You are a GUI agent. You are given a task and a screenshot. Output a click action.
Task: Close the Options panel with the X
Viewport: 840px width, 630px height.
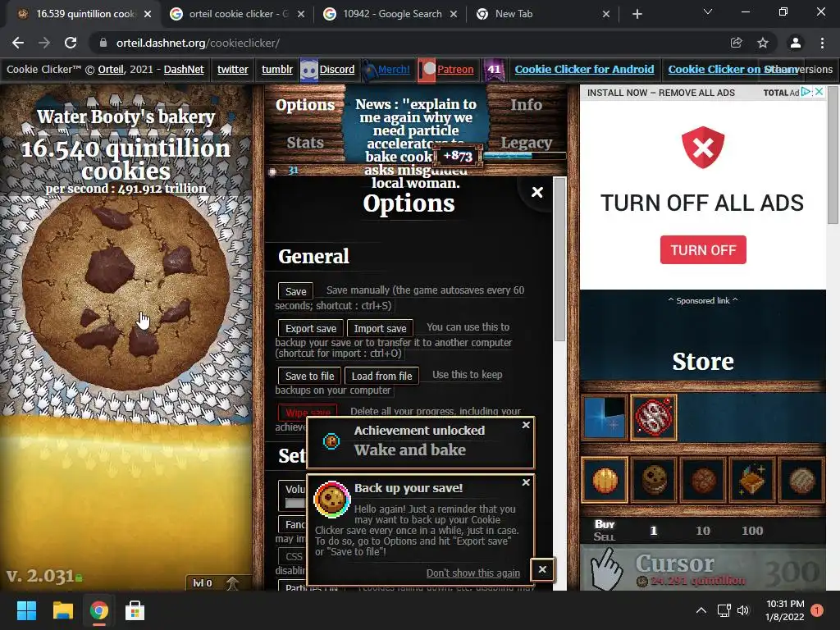(536, 192)
